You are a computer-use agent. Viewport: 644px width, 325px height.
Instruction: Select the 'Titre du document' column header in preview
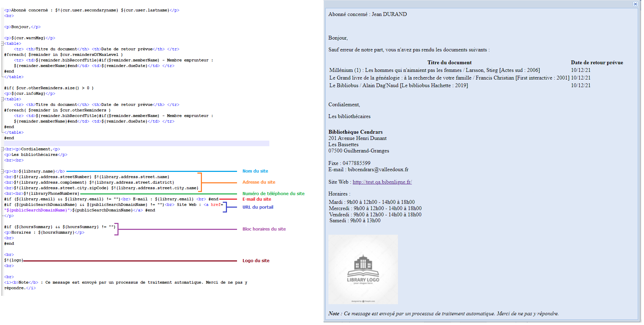click(449, 62)
